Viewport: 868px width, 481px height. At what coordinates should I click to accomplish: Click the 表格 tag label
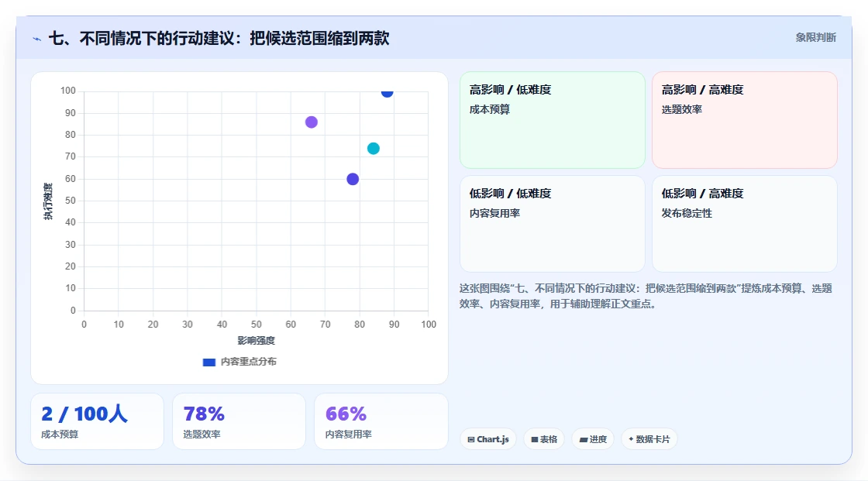click(549, 439)
